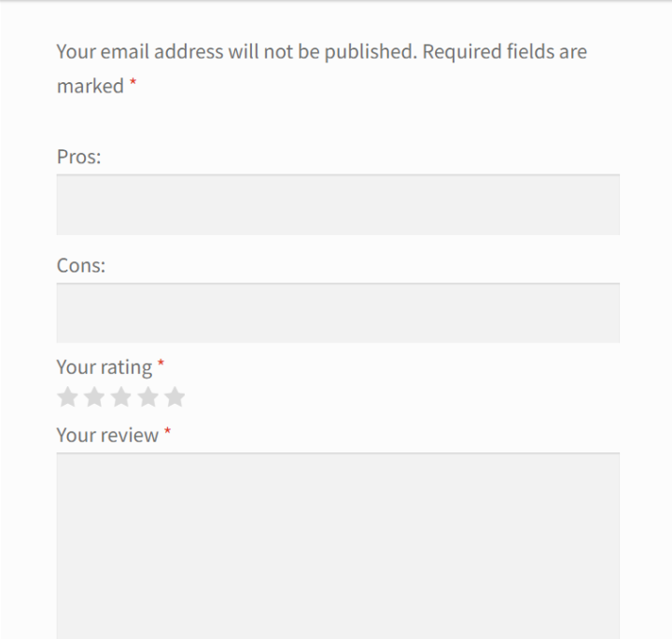This screenshot has width=672, height=639.
Task: Click the 'Your review' label text
Action: tap(107, 435)
